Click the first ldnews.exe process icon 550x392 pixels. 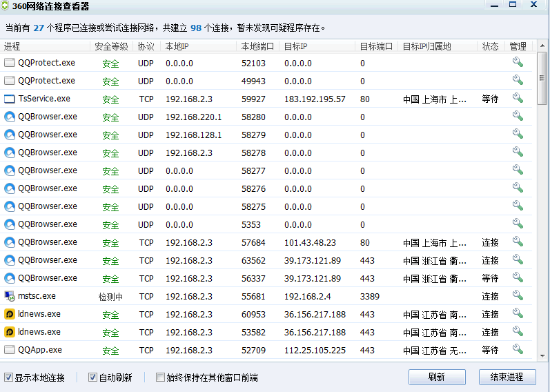10,314
